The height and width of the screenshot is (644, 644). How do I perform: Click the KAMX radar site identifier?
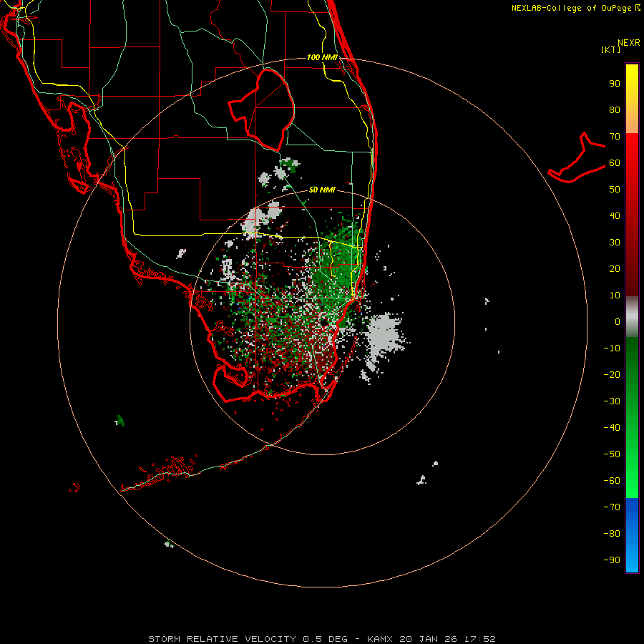[379, 639]
